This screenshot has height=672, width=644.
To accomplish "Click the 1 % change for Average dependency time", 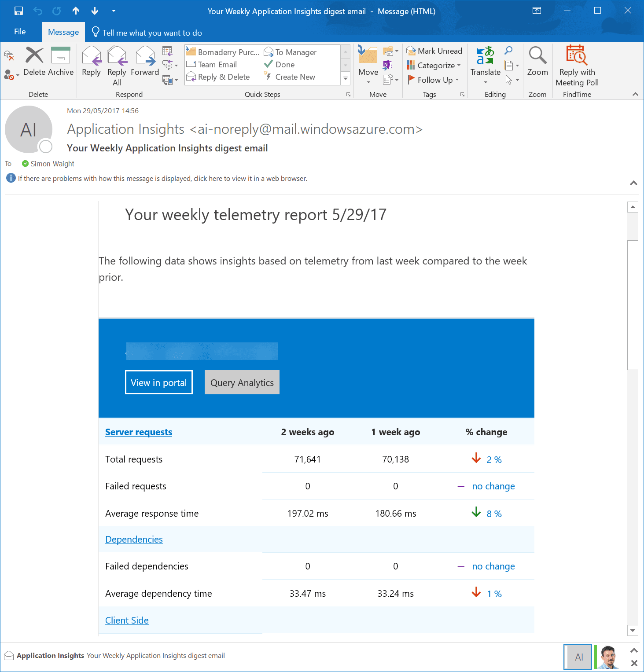I will 494,594.
